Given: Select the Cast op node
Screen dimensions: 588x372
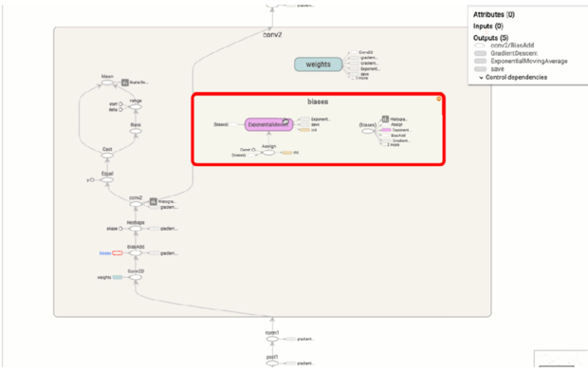Looking at the screenshot, I should point(107,156).
